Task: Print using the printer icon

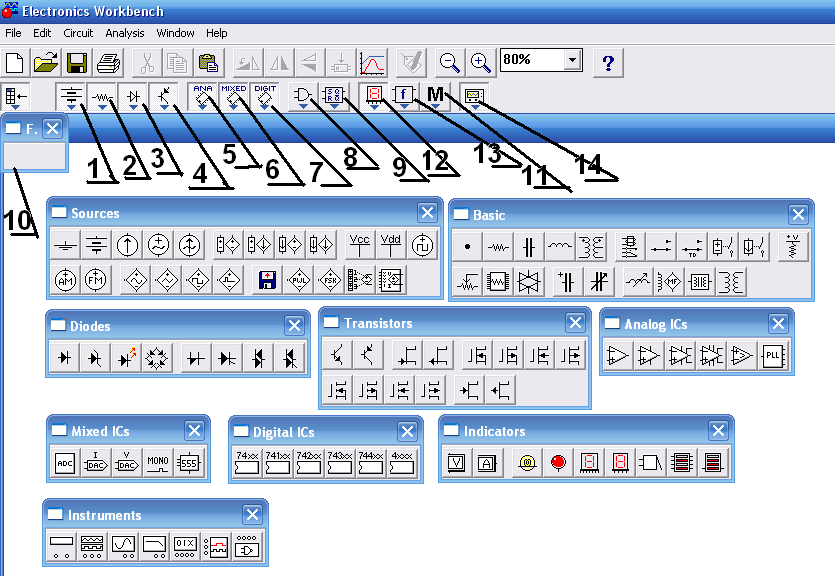Action: [x=109, y=63]
